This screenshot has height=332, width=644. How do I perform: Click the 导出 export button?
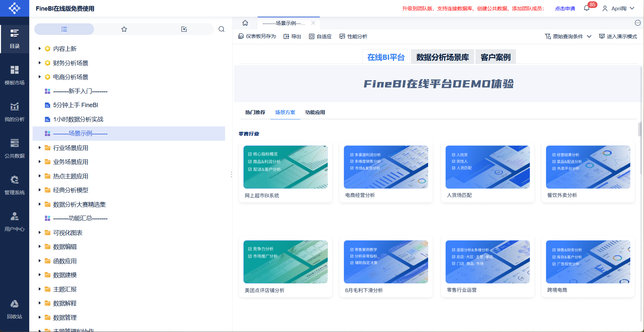292,36
